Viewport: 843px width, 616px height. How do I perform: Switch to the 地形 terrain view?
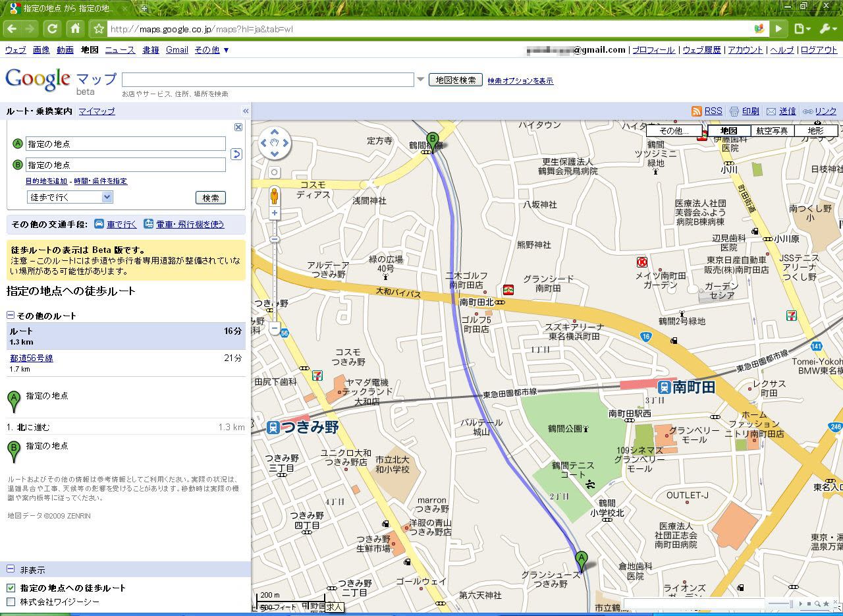[x=815, y=130]
